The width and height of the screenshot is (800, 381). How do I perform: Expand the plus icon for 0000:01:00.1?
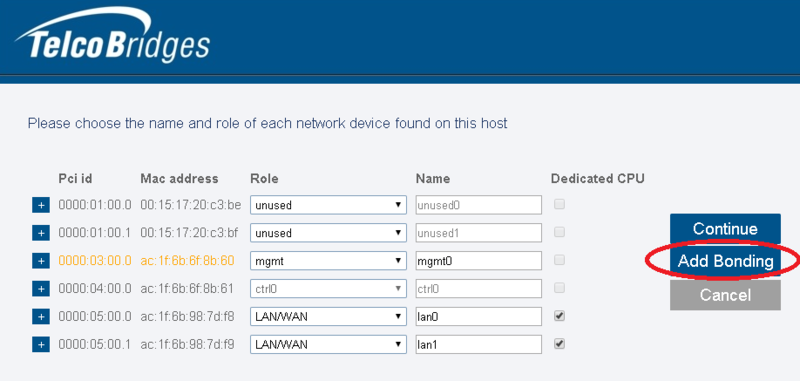(41, 233)
